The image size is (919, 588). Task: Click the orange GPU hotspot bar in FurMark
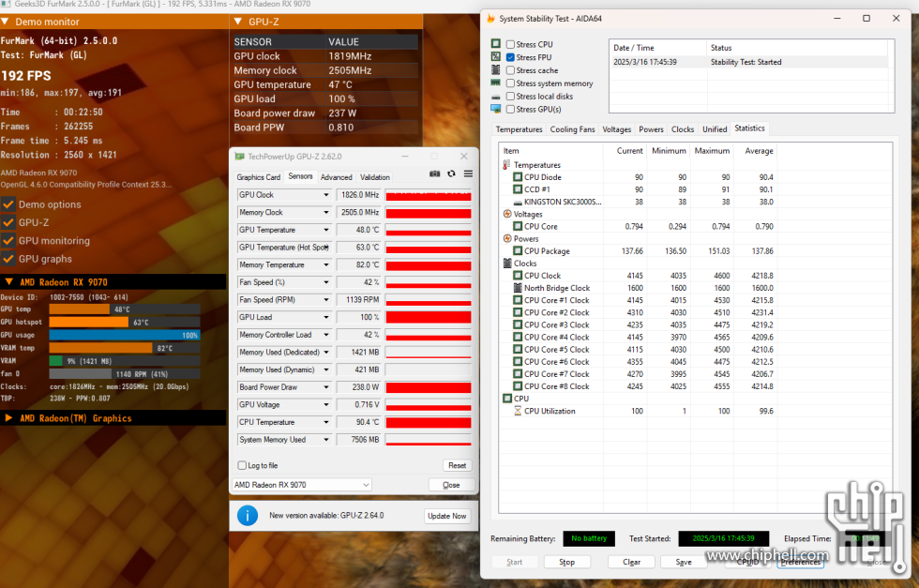pos(88,322)
